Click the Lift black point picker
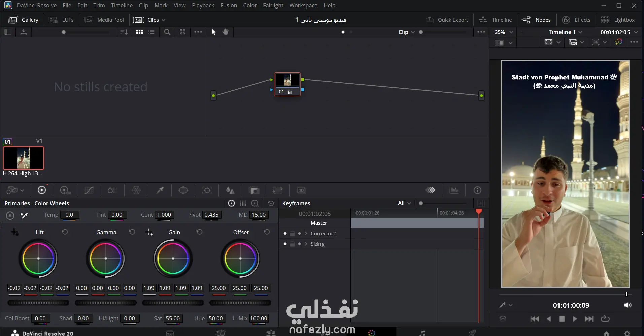Viewport: 644px width, 336px height. click(14, 232)
